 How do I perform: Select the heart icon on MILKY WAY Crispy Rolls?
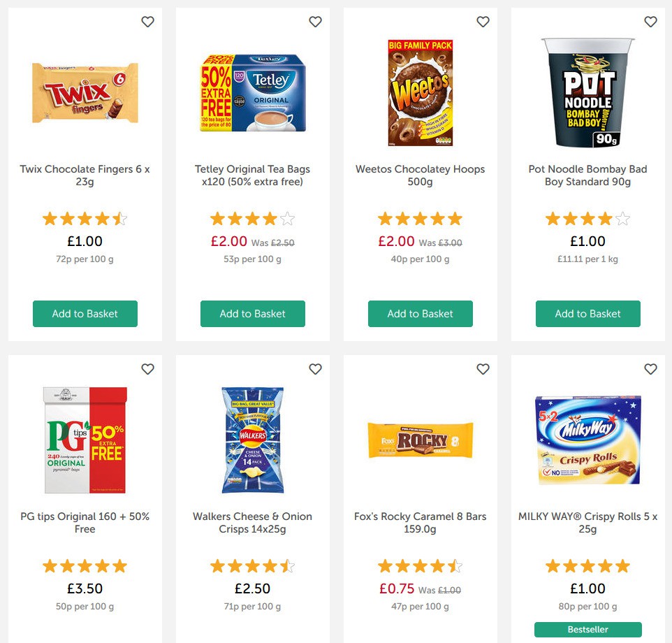pos(650,368)
